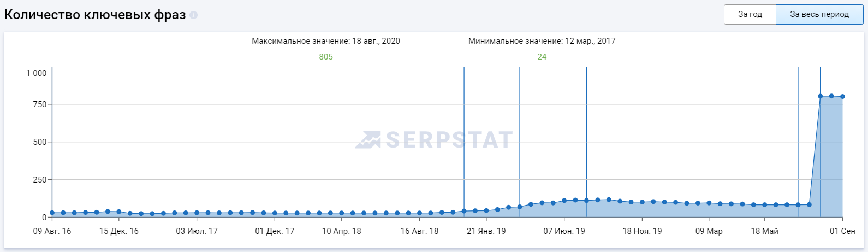Screen dimensions: 868x252
Task: Click the Serpstat watermark logo icon
Action: click(x=367, y=140)
